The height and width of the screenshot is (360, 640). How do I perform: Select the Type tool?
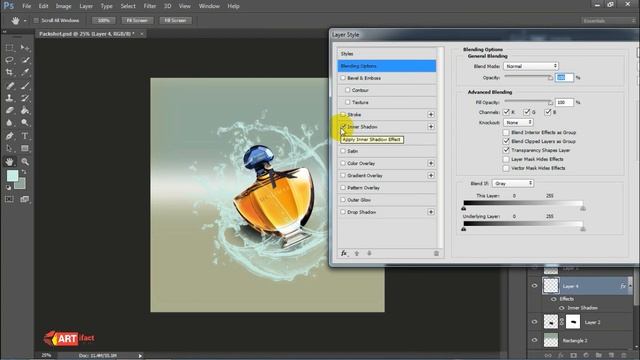pyautogui.click(x=25, y=136)
